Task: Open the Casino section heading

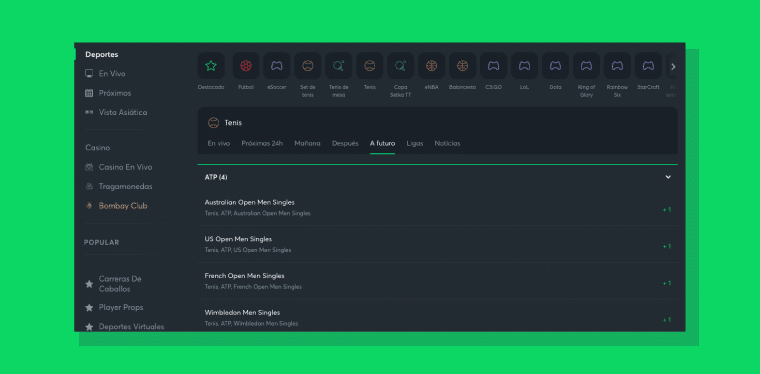Action: pos(97,148)
